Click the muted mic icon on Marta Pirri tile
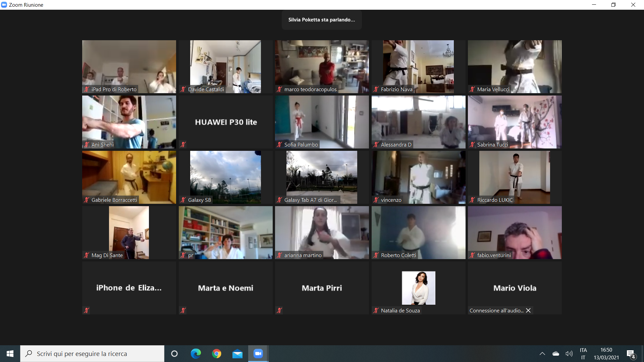 [279, 310]
